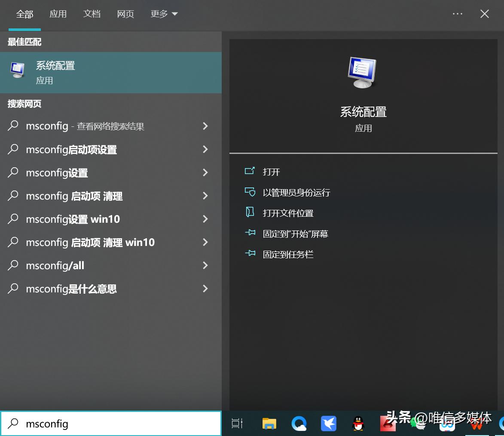Pin 系统配置 to the Start screen
This screenshot has width=504, height=436.
point(296,233)
